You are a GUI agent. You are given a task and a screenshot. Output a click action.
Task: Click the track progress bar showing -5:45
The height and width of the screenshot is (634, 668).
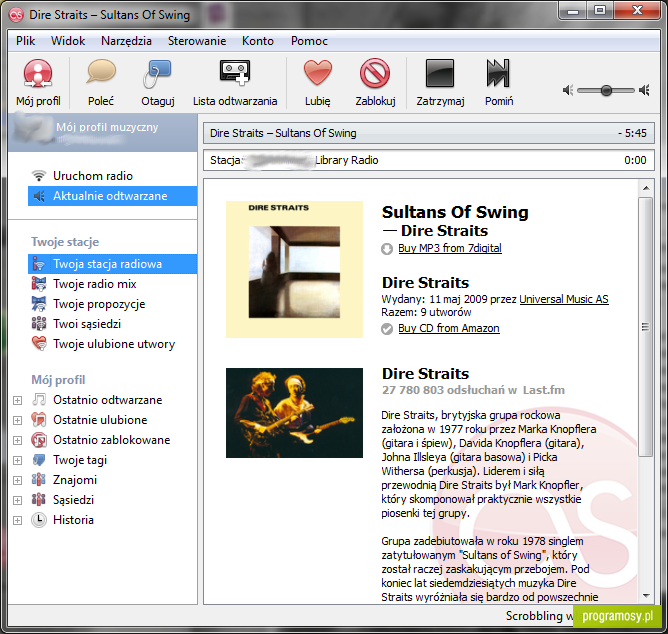click(x=429, y=133)
